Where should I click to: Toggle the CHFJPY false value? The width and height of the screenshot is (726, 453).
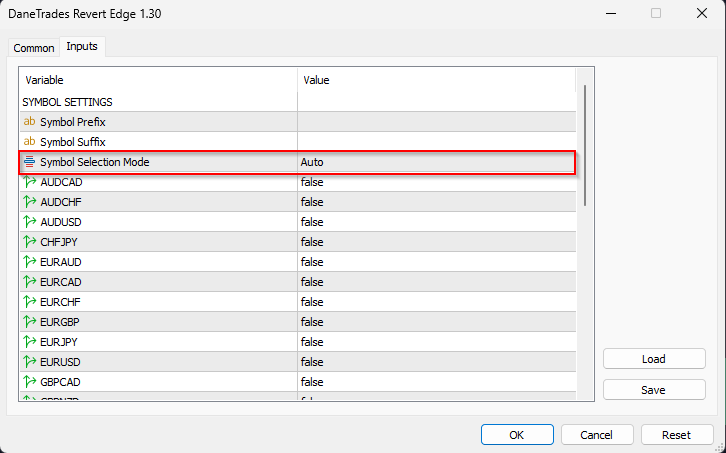437,242
